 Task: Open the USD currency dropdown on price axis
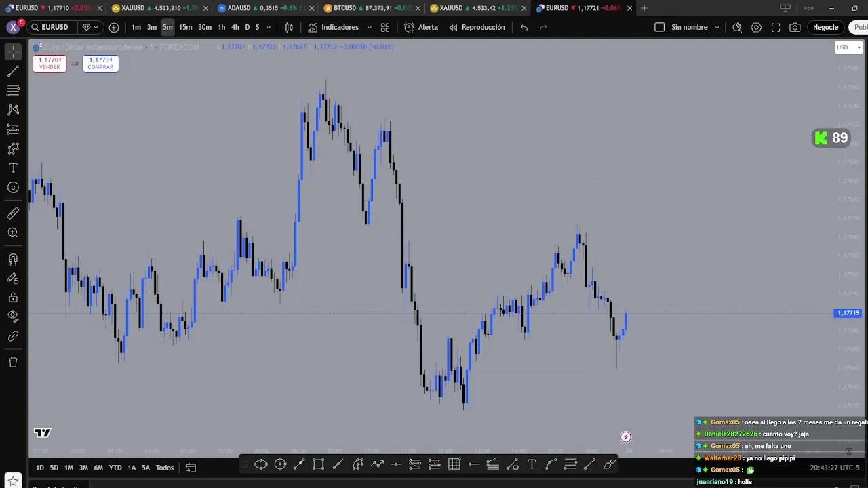(848, 47)
